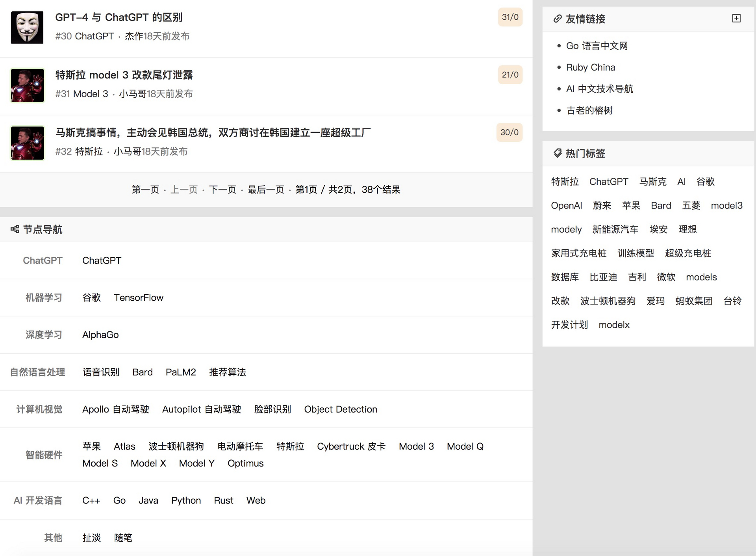Screen dimensions: 756x556
Task: Select hot tag modely
Action: 566,229
